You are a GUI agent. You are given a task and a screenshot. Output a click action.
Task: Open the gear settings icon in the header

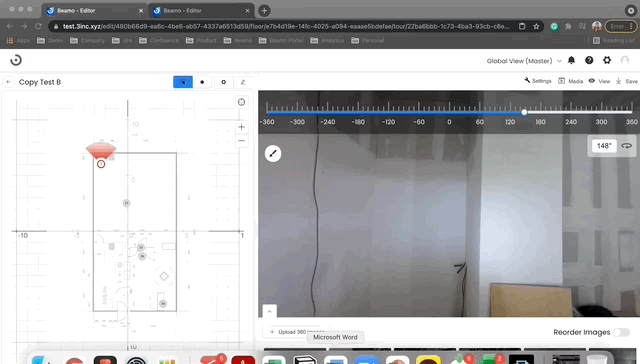point(607,60)
